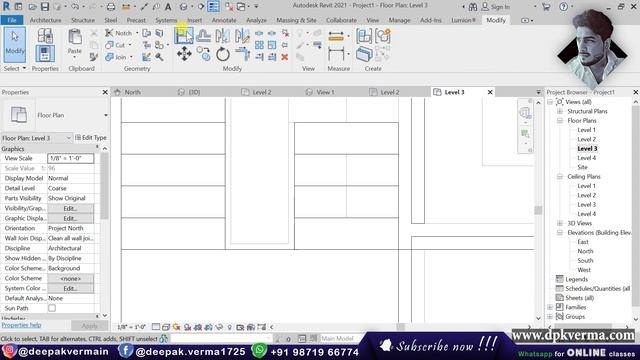Image resolution: width=640 pixels, height=360 pixels.
Task: Click the Visual Style icon in view control bar
Action: (x=166, y=327)
